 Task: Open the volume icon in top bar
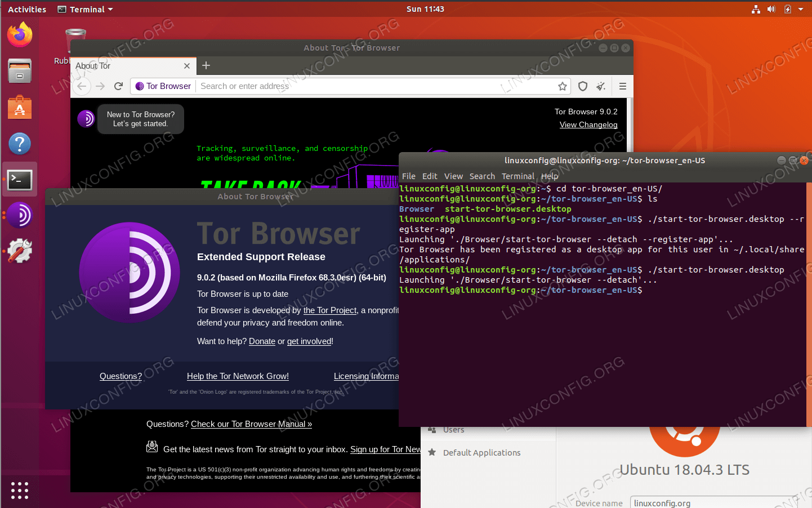coord(771,9)
